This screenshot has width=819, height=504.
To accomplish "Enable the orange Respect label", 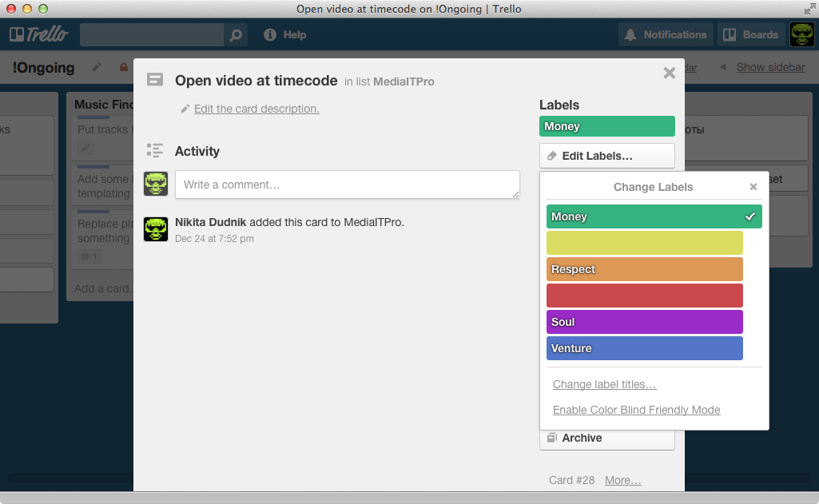I will click(x=644, y=269).
